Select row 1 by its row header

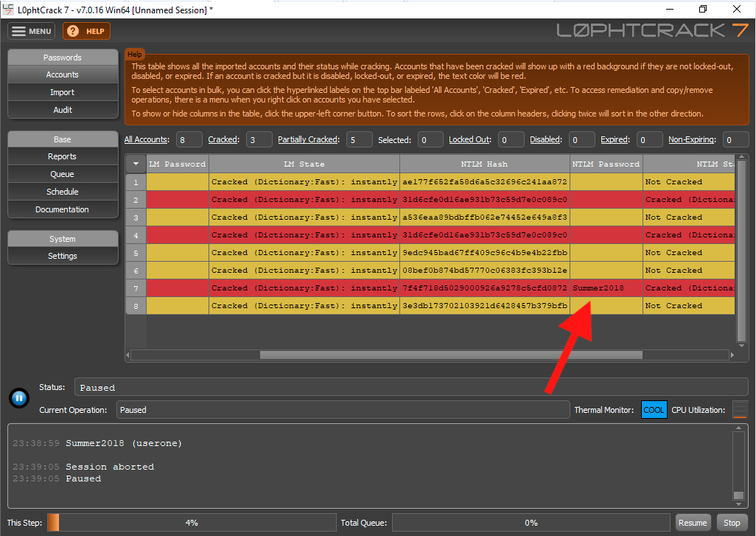(136, 182)
